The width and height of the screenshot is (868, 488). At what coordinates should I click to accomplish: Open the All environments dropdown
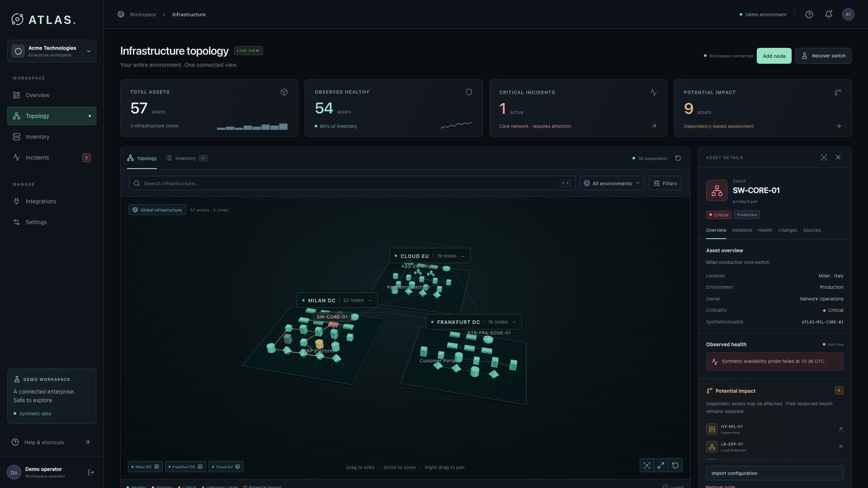612,183
